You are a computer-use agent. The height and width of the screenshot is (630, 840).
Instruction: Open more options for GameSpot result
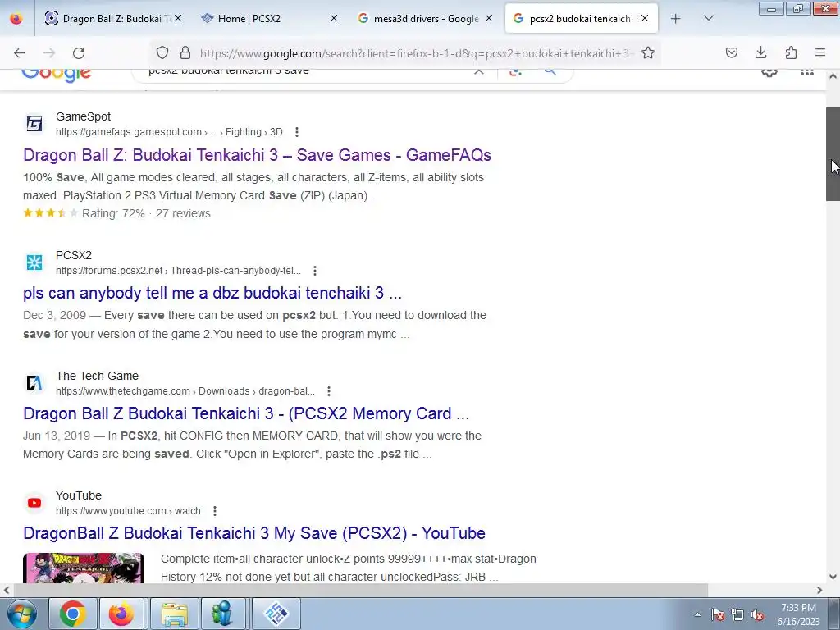point(297,132)
